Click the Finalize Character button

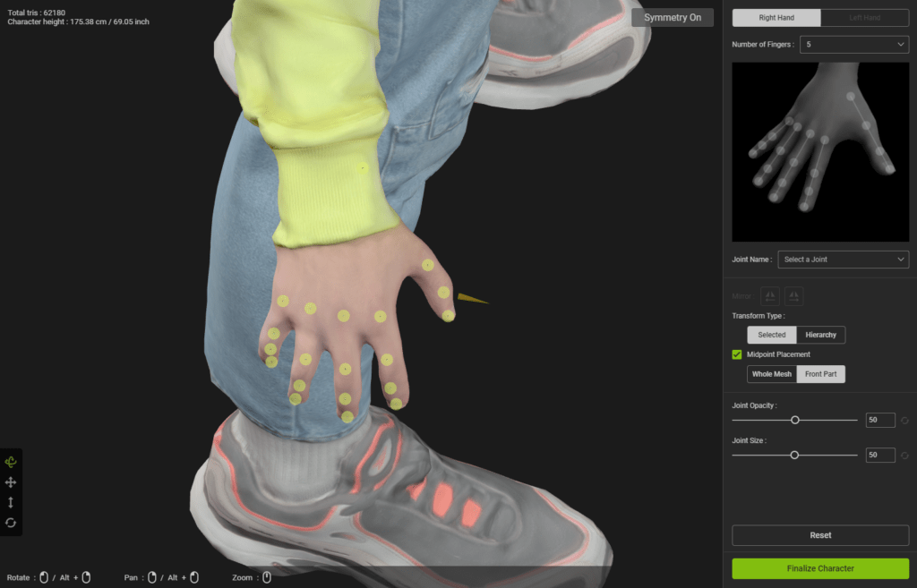coord(820,568)
